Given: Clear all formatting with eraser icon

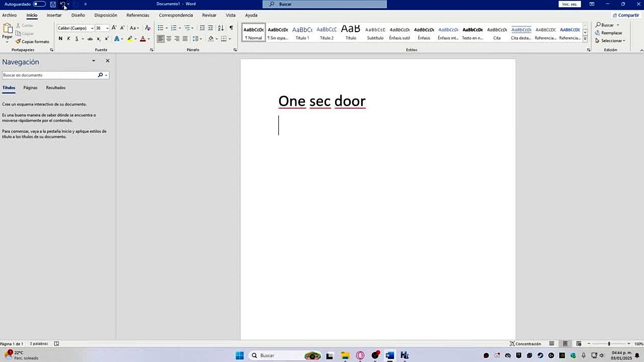Looking at the screenshot, I should pos(147,28).
